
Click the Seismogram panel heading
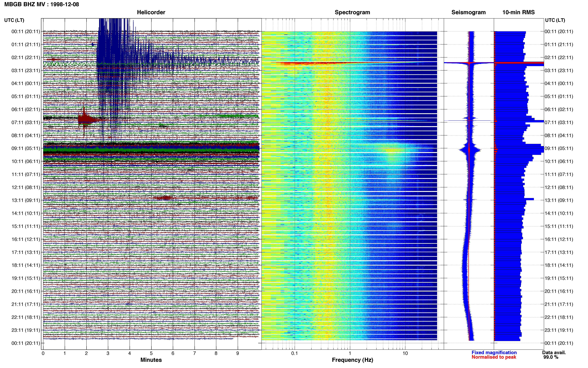(468, 12)
